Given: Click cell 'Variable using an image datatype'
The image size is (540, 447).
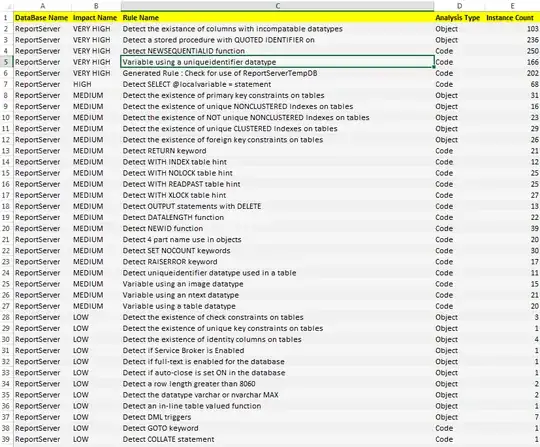Looking at the screenshot, I should click(x=277, y=284).
